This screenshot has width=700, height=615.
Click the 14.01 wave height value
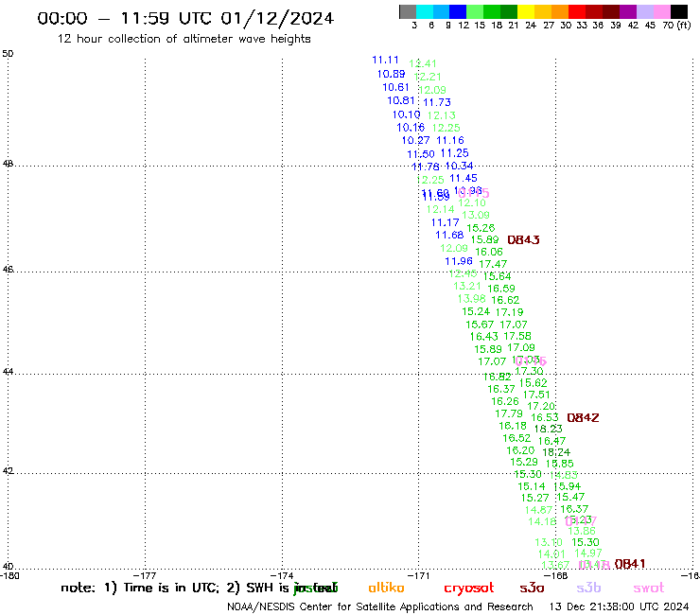(551, 554)
